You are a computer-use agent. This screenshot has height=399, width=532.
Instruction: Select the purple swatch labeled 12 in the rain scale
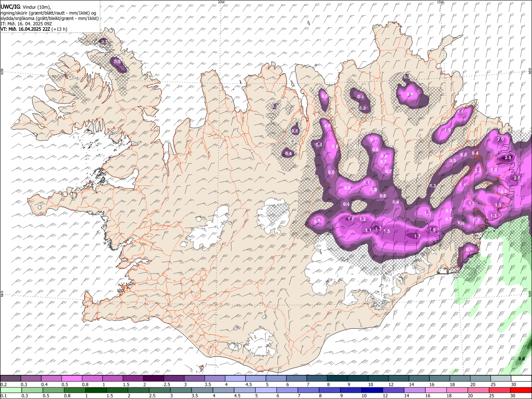tap(394, 390)
